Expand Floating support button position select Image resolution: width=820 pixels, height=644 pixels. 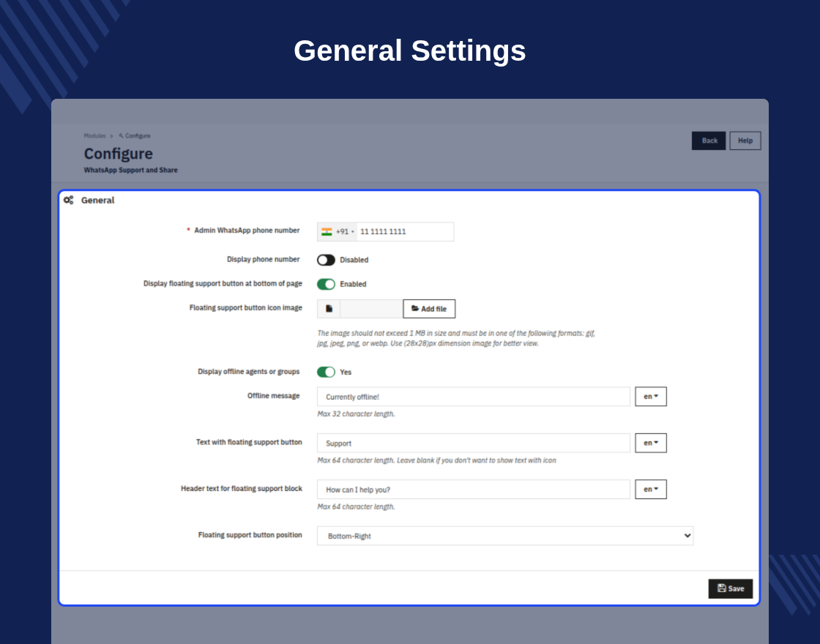click(505, 536)
